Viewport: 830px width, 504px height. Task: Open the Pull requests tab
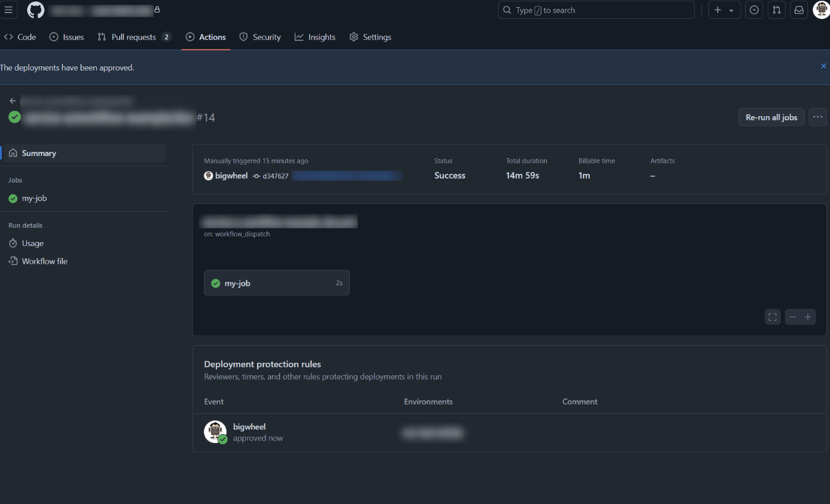click(x=135, y=37)
